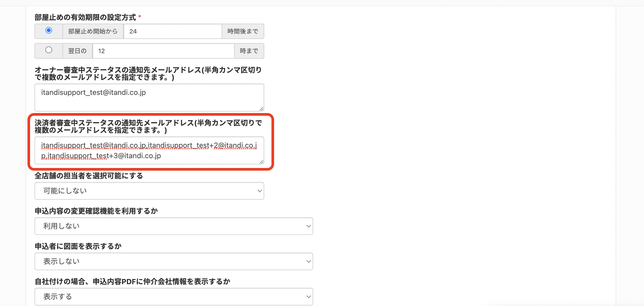The image size is (644, 306).
Task: Click the 翌日の addon label
Action: pos(77,51)
